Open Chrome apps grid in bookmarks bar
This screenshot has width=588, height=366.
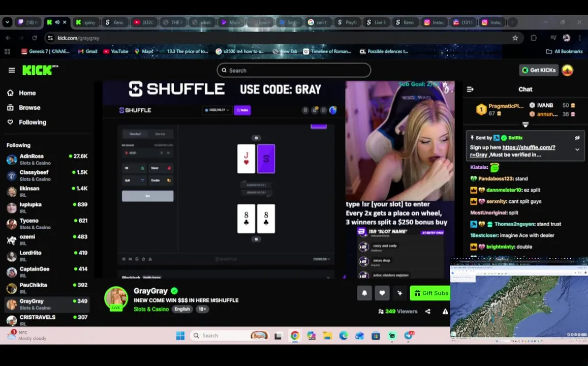(7, 51)
